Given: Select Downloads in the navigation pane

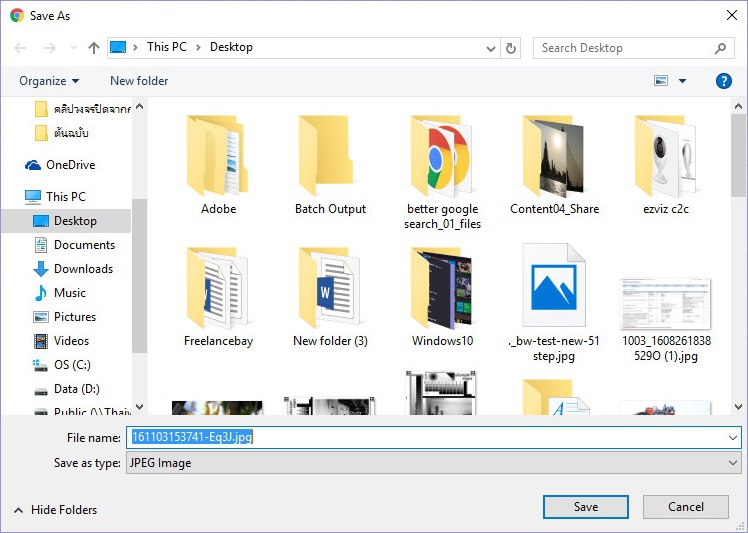Looking at the screenshot, I should click(x=83, y=269).
